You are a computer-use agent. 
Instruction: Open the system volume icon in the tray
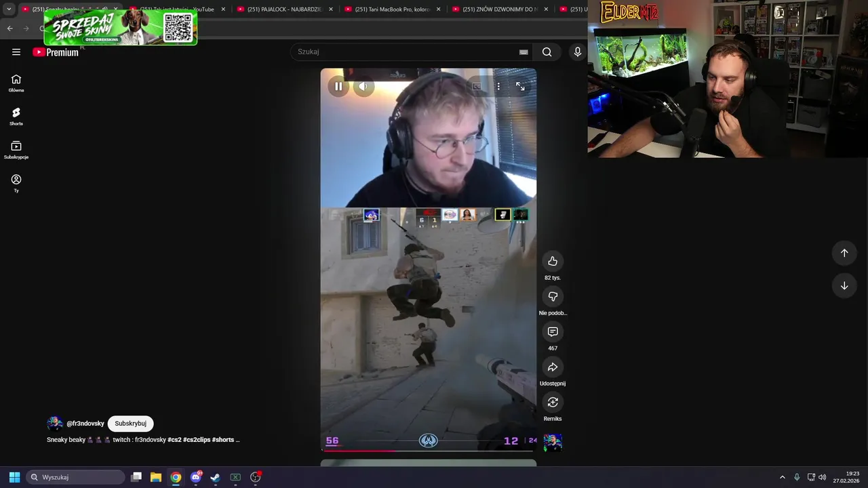coord(823,477)
